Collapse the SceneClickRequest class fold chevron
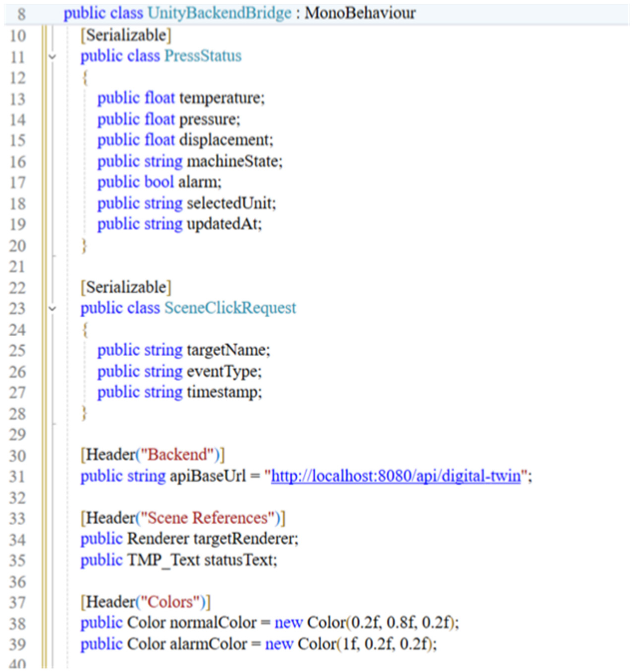 52,309
